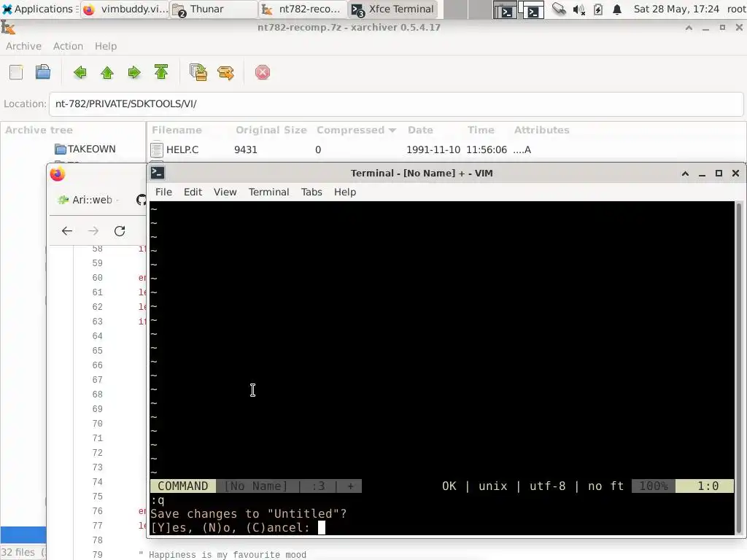Viewport: 747px width, 560px height.
Task: Click the Firefox back arrow button
Action: [66, 231]
